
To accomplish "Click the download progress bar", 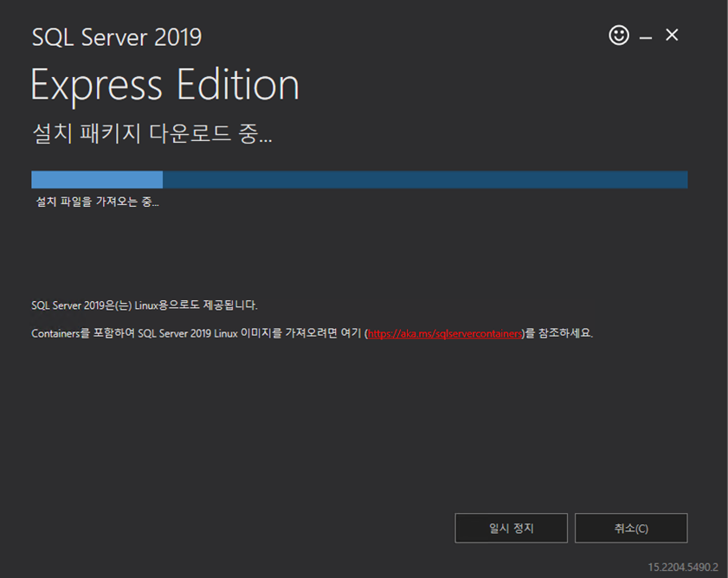I will coord(359,180).
